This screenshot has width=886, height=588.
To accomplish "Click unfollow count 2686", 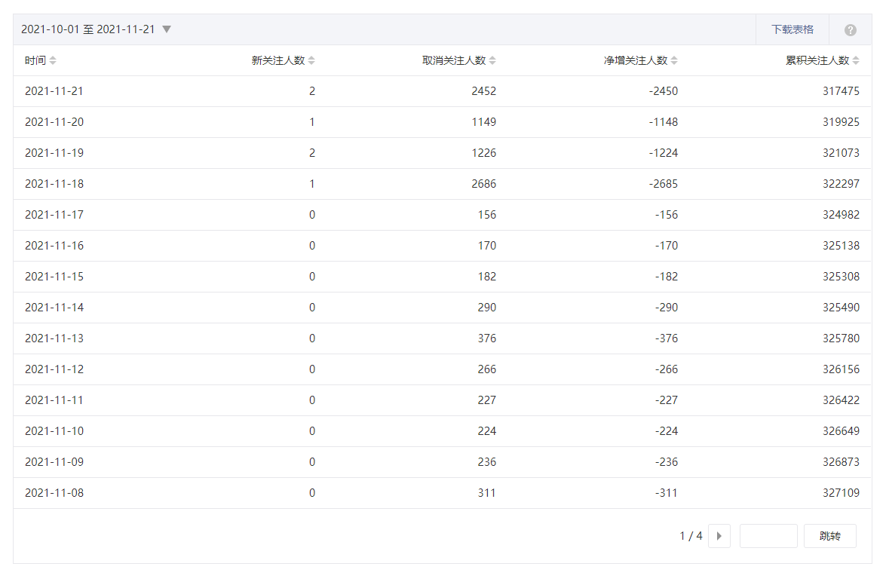I will point(482,184).
